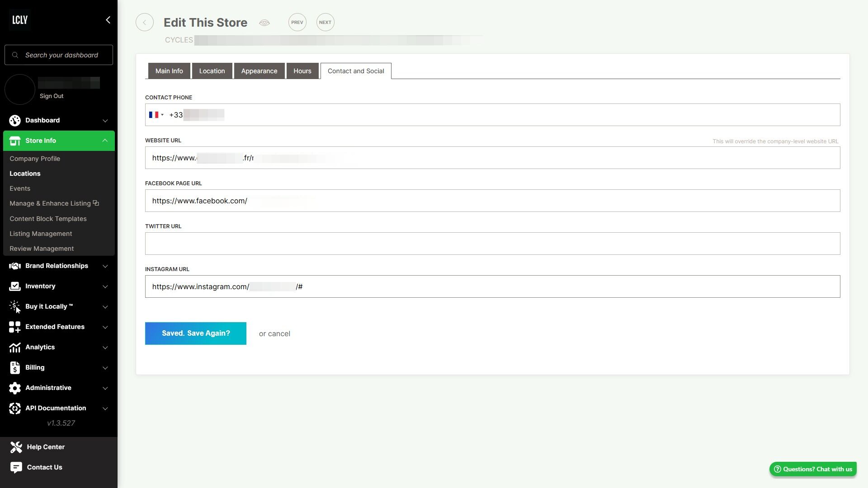Click the back arrow circle button
868x488 pixels.
[x=145, y=23]
